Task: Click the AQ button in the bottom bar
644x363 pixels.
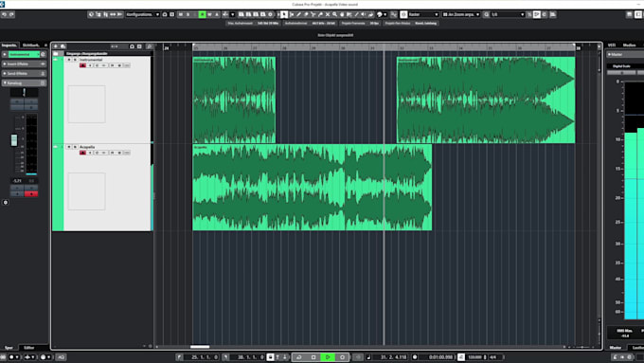Action: [x=61, y=357]
